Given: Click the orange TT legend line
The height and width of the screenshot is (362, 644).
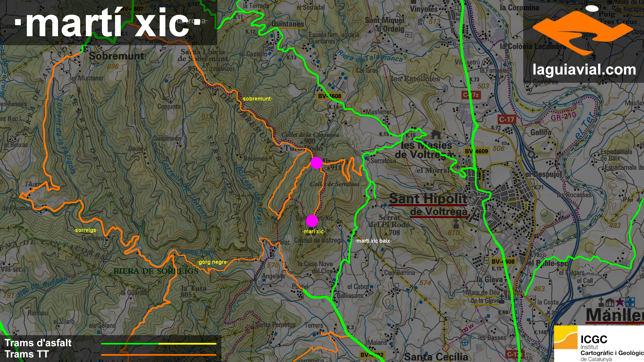Looking at the screenshot, I should point(158,355).
